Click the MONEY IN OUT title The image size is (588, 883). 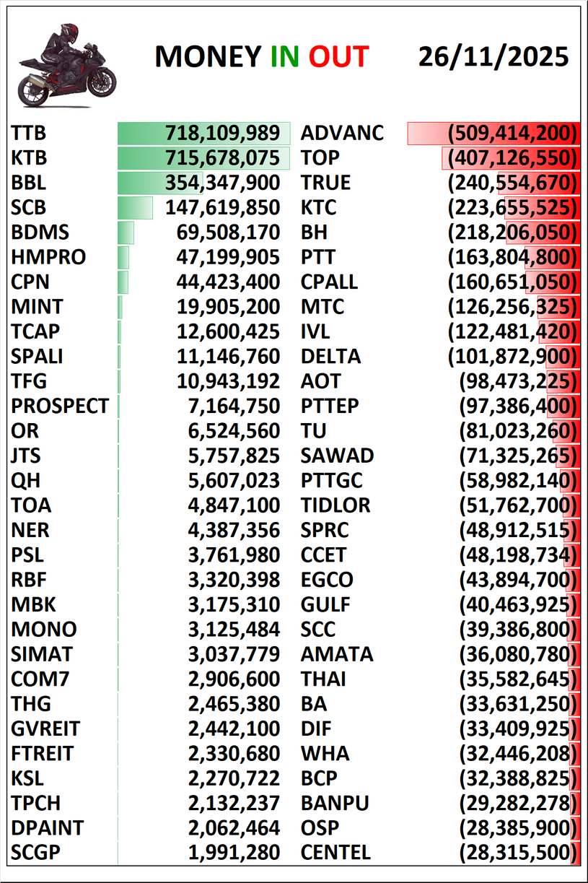[261, 57]
